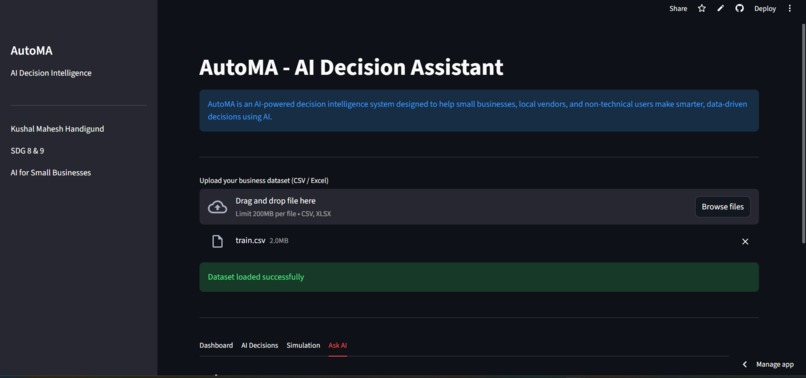Click AutoMA - AI Decision Assistant heading
Viewport: 806px width, 378px height.
(351, 67)
